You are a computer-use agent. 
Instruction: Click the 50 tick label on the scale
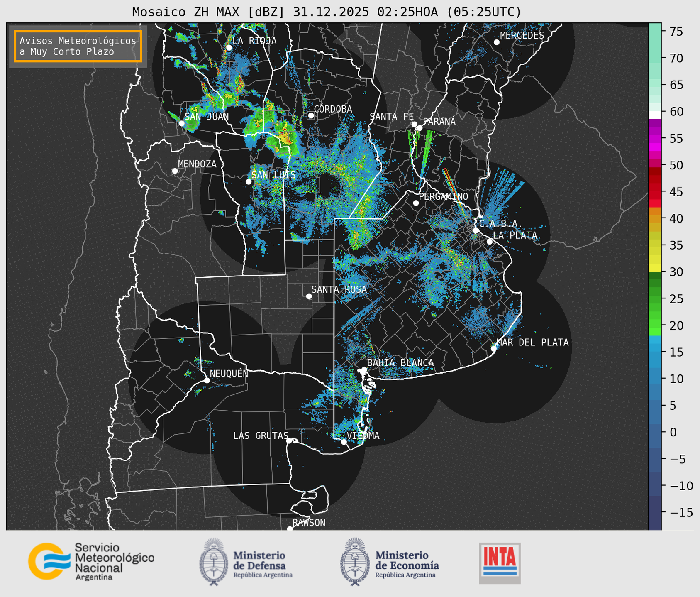pyautogui.click(x=676, y=166)
